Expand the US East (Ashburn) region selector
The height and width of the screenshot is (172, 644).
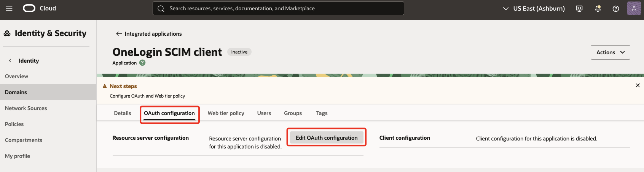click(x=534, y=8)
